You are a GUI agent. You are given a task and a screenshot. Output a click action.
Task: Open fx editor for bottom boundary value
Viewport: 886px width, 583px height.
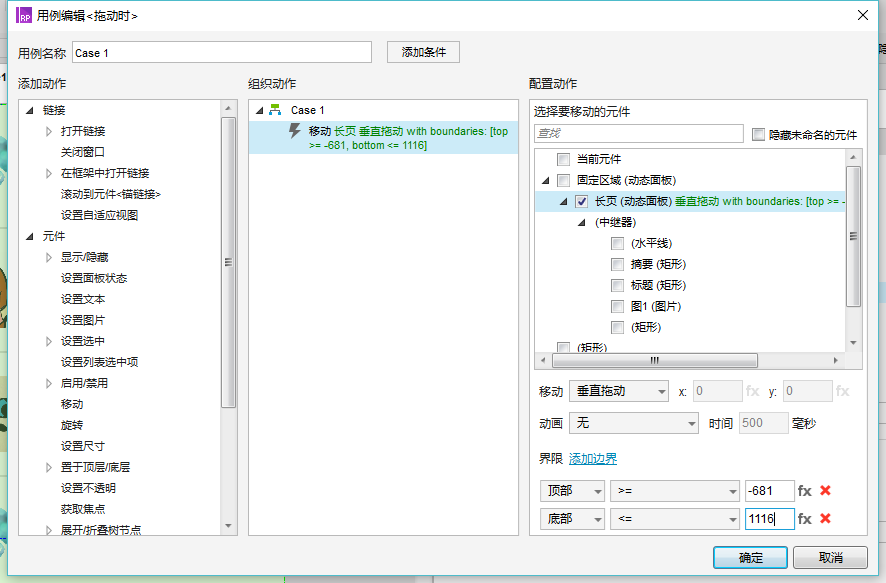(x=805, y=519)
